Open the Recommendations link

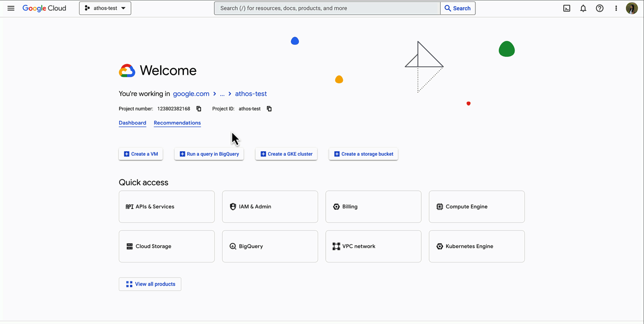coord(177,123)
